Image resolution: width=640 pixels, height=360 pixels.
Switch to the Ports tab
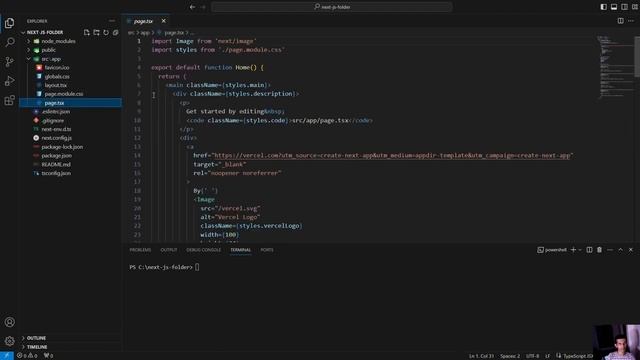point(267,250)
